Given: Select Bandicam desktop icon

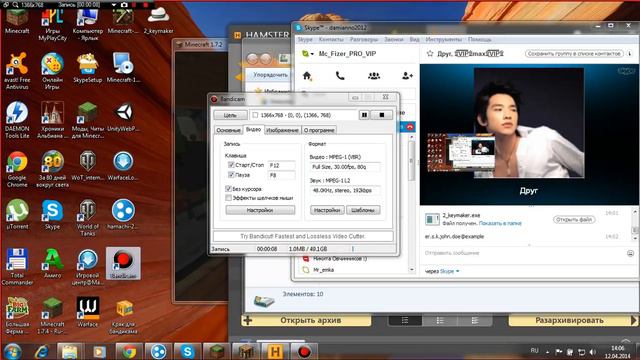Looking at the screenshot, I should (123, 263).
